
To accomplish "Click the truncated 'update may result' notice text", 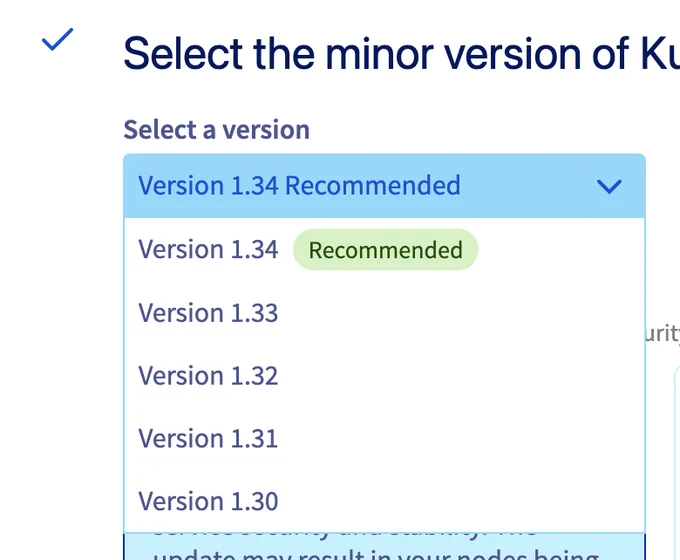I will click(376, 554).
